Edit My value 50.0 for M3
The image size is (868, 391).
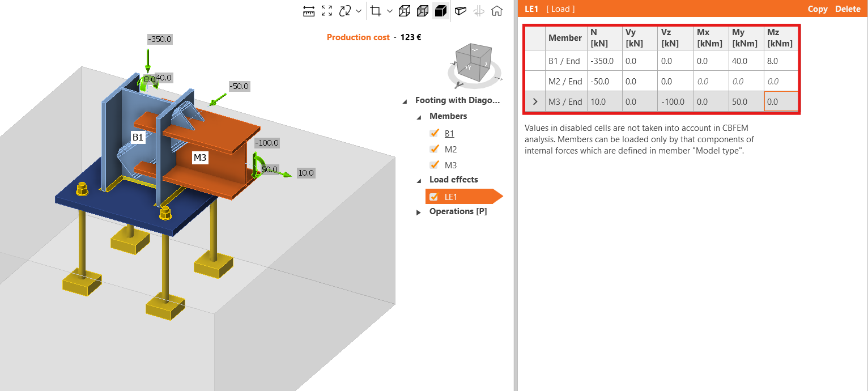(x=746, y=102)
